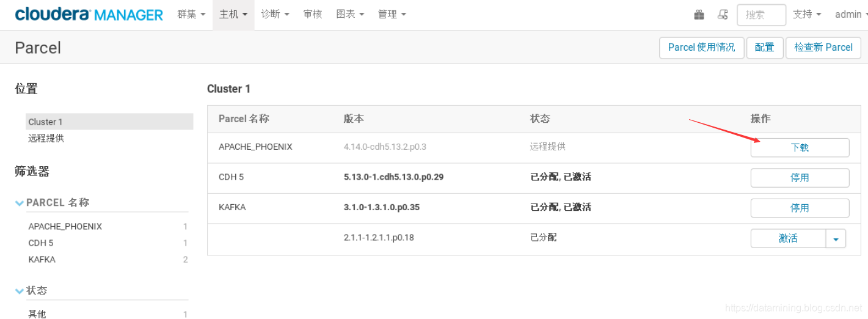Click the Parcel 名称 column header
Screen dimensions: 868x319
coord(244,119)
